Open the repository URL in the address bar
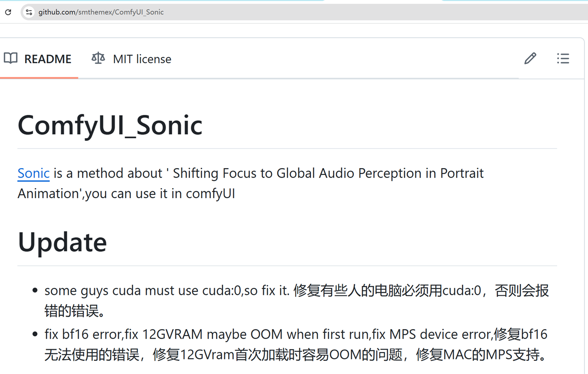This screenshot has width=588, height=374. coord(103,12)
